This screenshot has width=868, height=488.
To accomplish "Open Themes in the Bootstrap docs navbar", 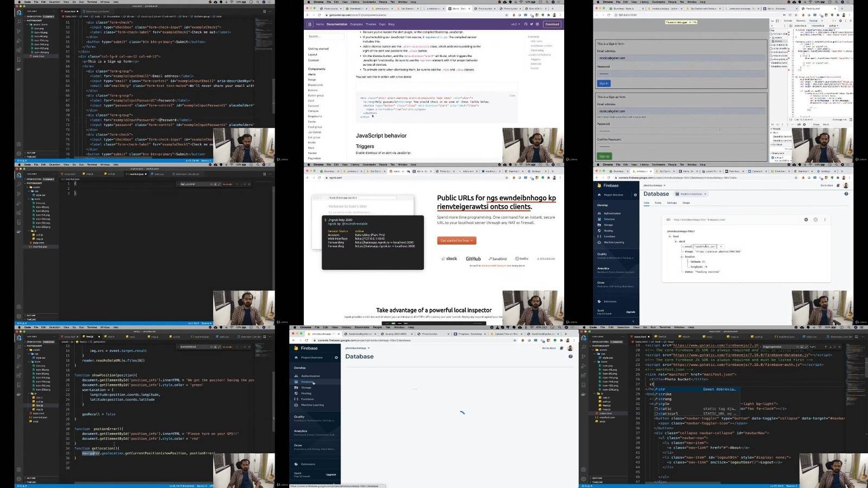I will pyautogui.click(x=371, y=24).
